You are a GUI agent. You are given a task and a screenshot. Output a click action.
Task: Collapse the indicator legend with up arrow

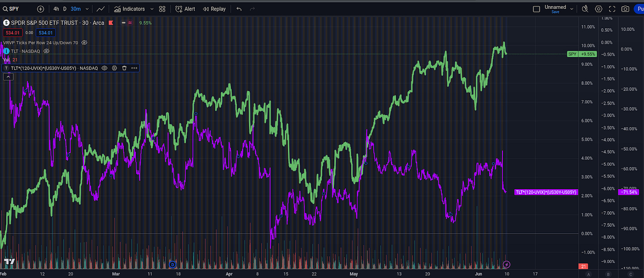pos(8,77)
